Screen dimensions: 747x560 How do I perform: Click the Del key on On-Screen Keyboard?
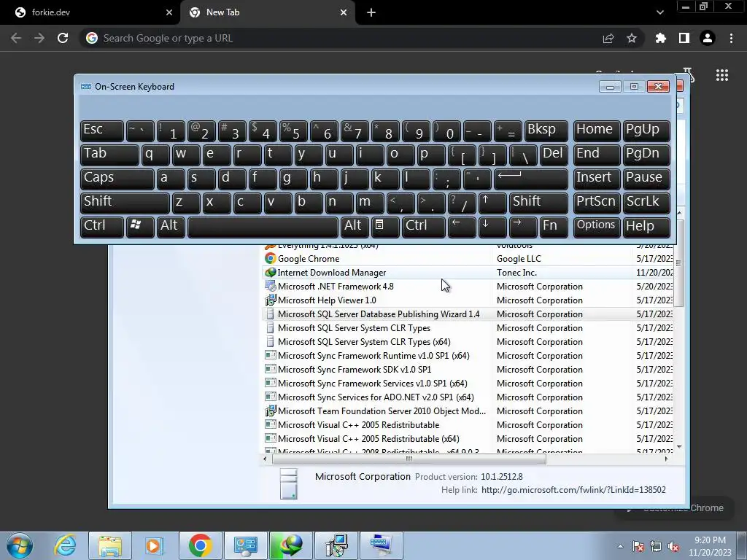point(554,155)
